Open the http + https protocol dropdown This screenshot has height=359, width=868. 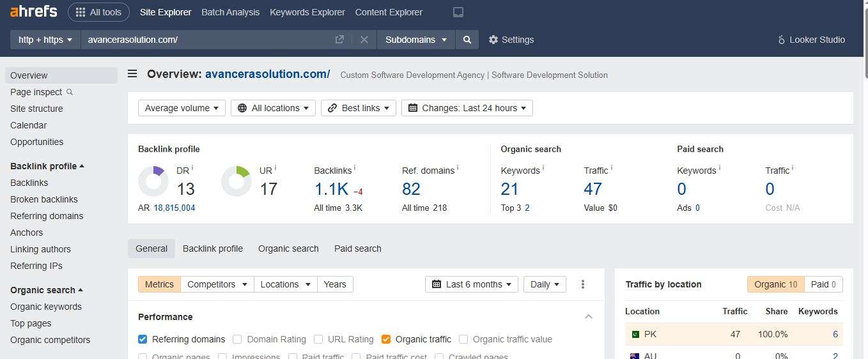tap(45, 40)
